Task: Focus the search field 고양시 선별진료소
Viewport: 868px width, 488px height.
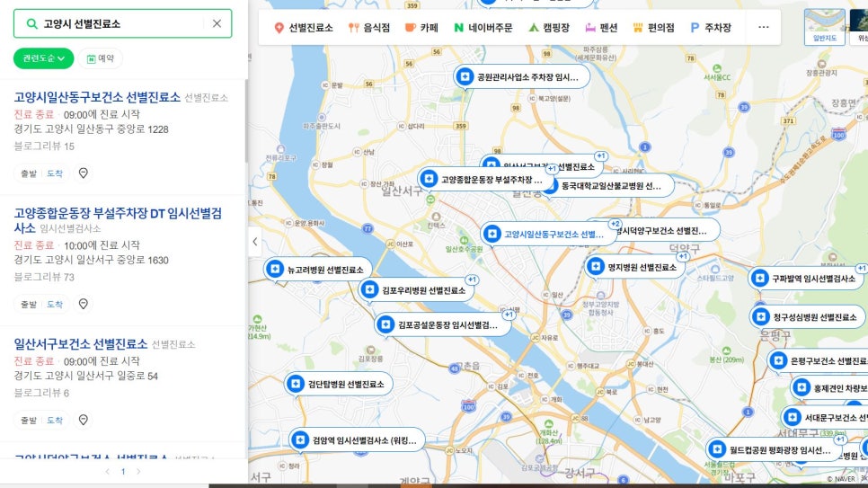Action: (x=122, y=24)
